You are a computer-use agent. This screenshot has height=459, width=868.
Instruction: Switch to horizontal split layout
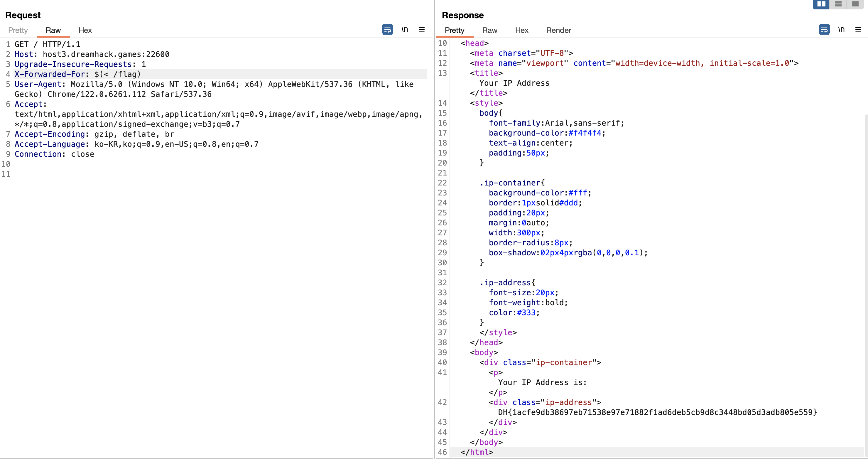coord(839,5)
